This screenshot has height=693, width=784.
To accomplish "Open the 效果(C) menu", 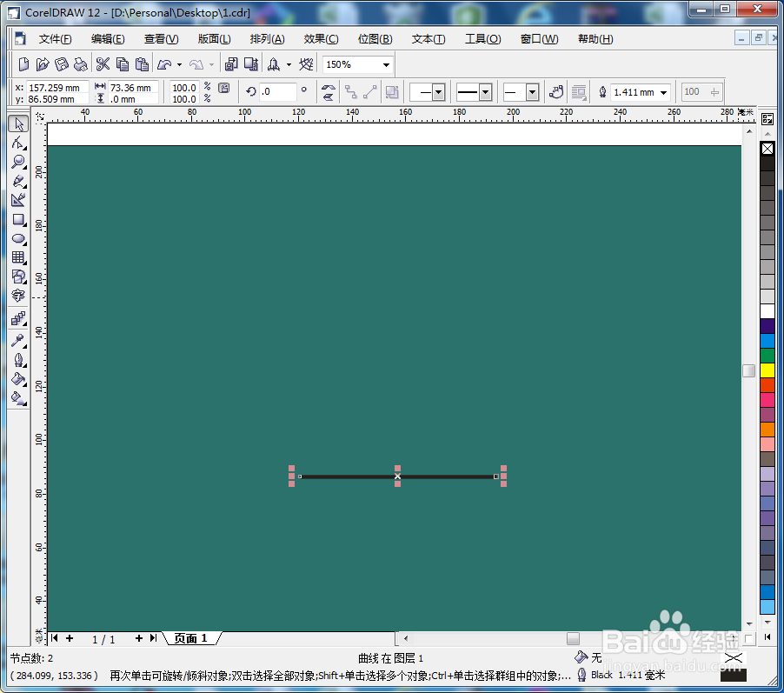I will [x=321, y=39].
